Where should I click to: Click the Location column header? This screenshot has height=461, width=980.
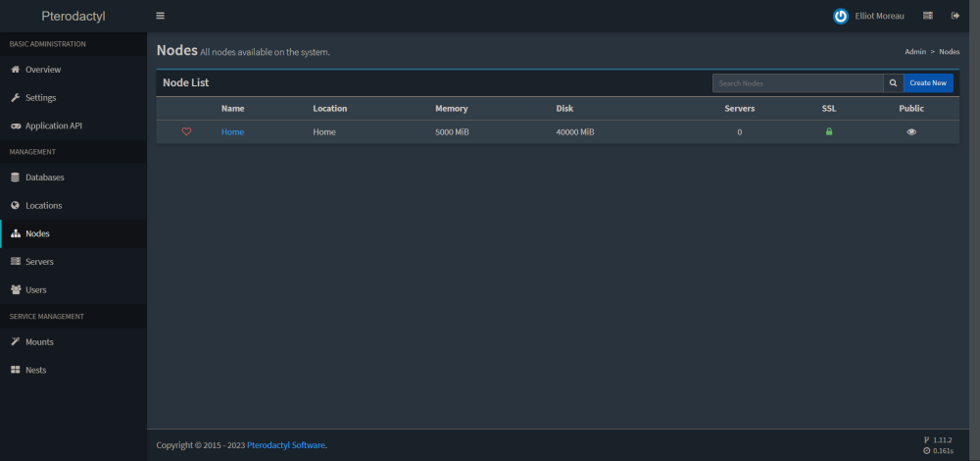tap(330, 108)
